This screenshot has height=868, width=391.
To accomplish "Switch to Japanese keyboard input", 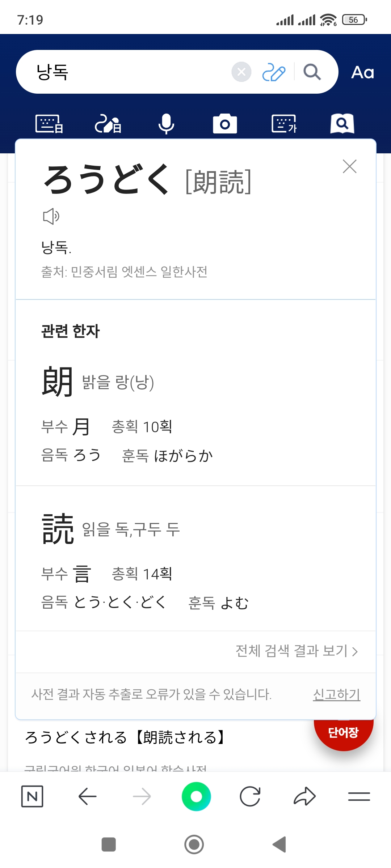I will (49, 124).
